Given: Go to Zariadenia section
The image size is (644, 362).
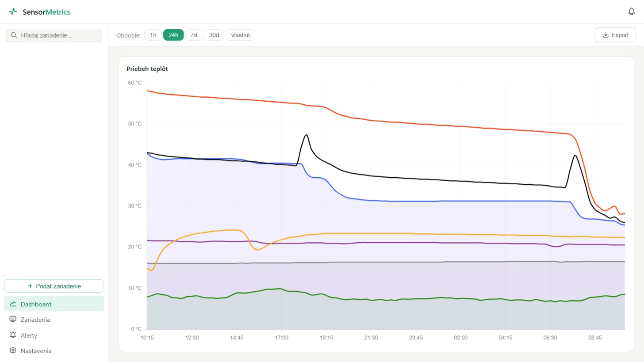Looking at the screenshot, I should (54, 320).
